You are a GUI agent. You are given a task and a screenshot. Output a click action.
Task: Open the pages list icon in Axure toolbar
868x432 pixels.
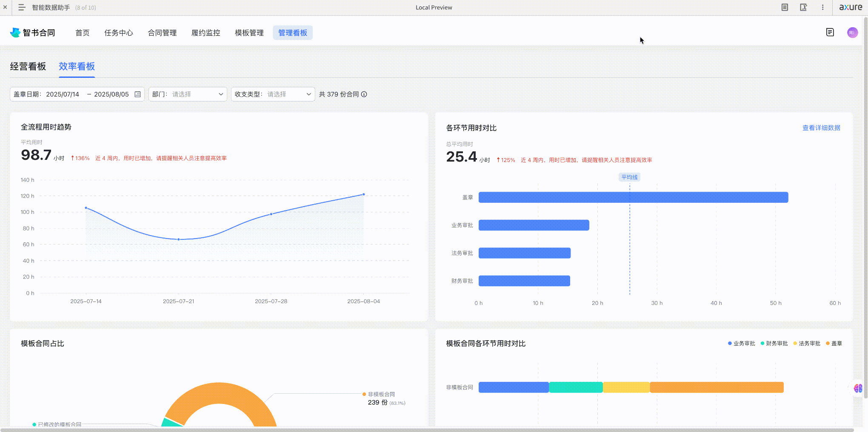(x=784, y=7)
